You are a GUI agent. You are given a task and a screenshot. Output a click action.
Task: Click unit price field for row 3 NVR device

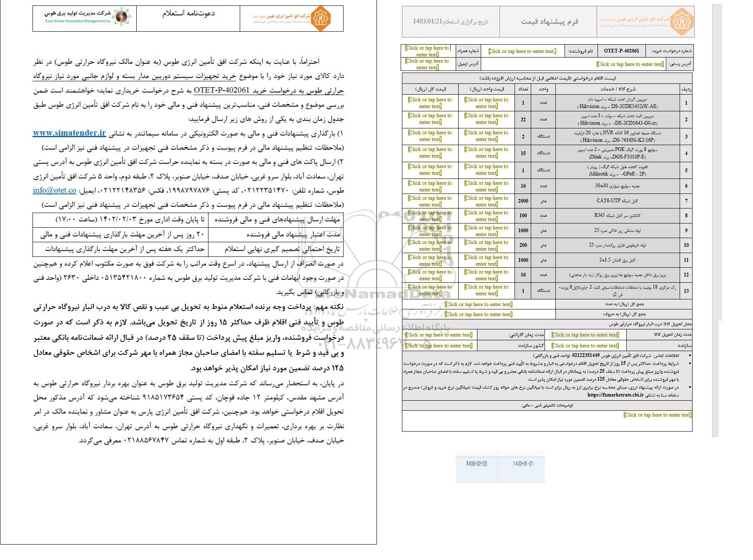click(x=486, y=136)
